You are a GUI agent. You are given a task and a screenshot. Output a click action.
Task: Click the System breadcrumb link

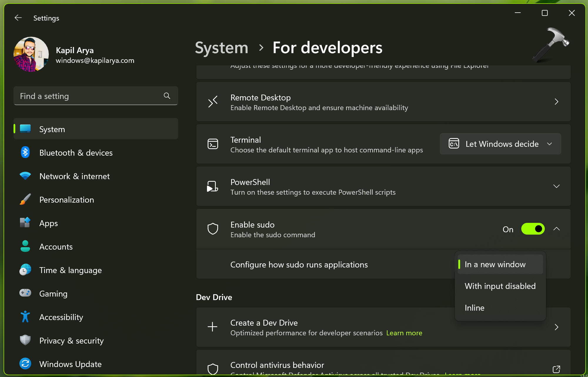point(222,48)
